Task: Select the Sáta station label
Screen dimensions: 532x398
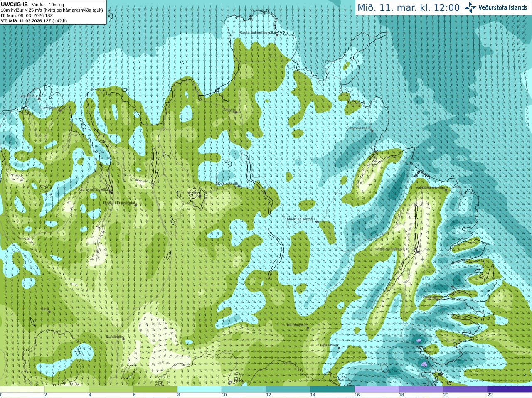Action: (44, 309)
